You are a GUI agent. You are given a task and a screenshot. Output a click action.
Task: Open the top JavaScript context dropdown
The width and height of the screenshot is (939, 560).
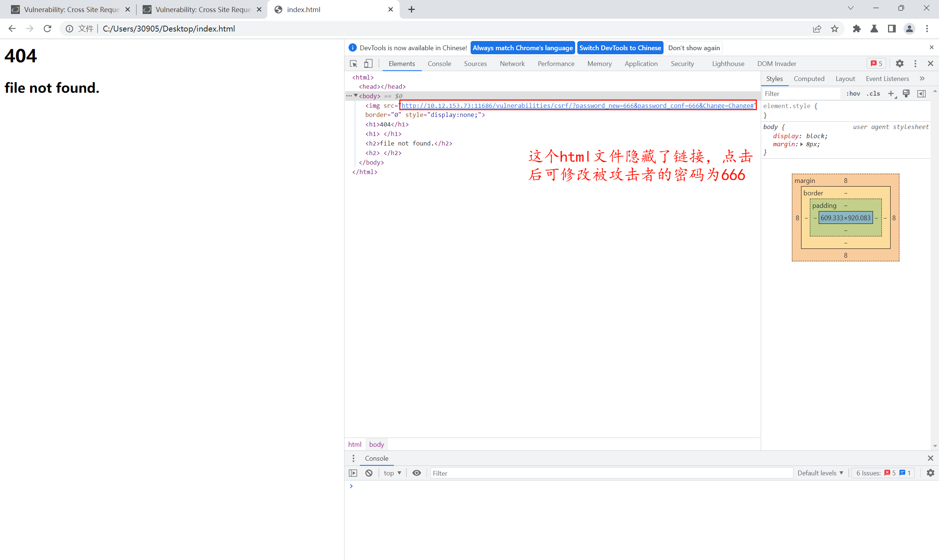392,473
